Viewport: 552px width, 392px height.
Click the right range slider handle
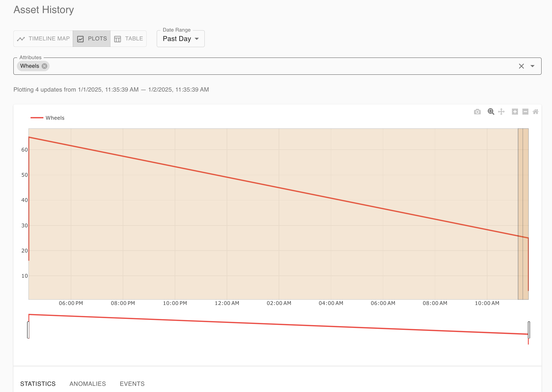[529, 330]
